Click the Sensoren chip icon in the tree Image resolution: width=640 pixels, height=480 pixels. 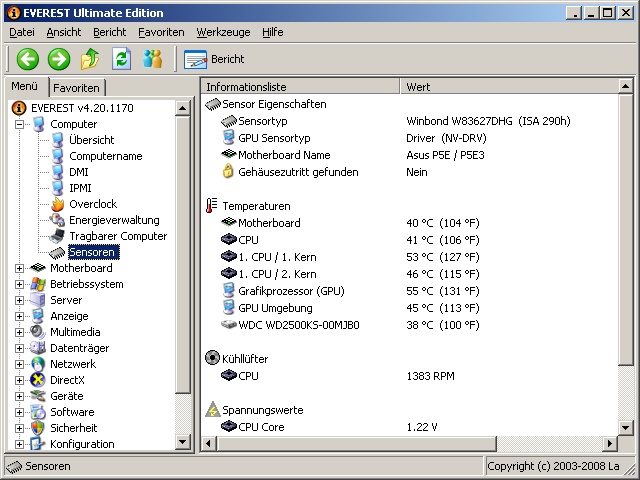[x=57, y=253]
